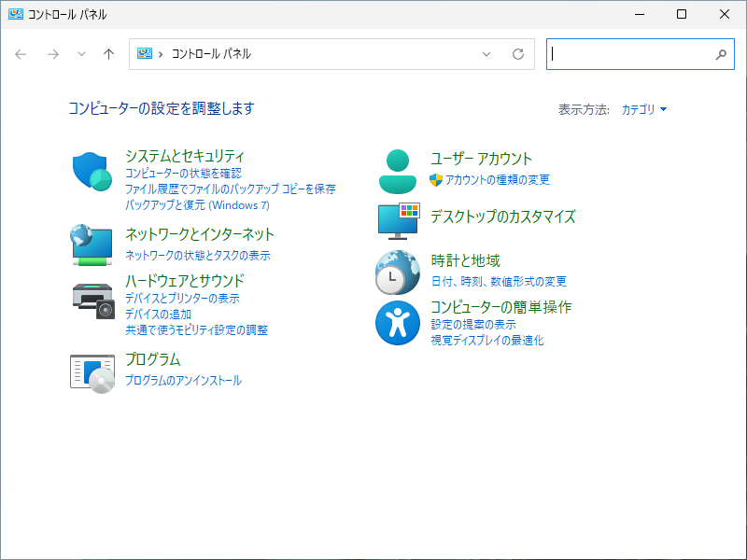This screenshot has height=560, width=747.
Task: Expand the address bar history dropdown
Action: click(x=486, y=54)
